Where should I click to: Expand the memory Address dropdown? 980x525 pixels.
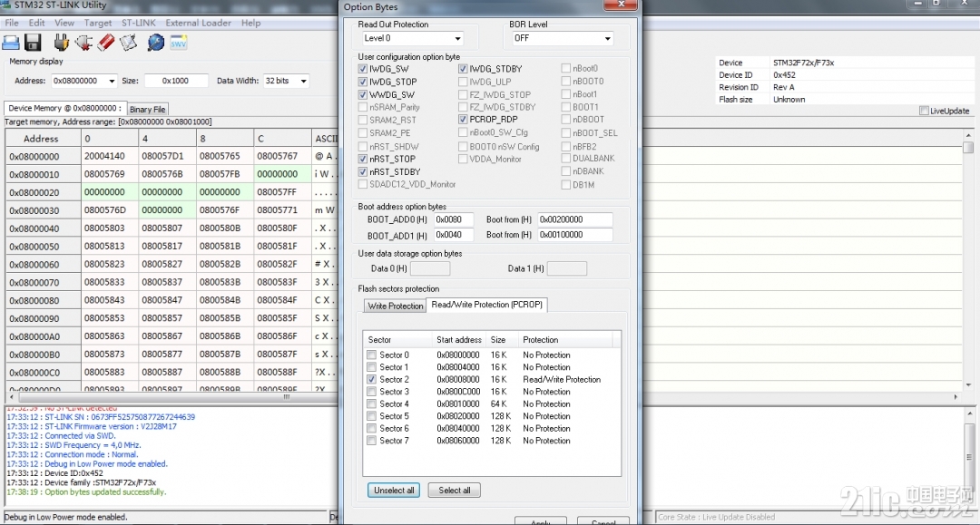point(112,81)
